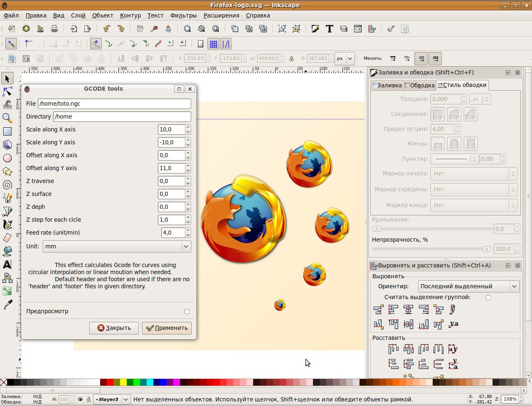532x406 pixels.
Task: Enable Считать выделение группой checkbox
Action: (x=488, y=297)
